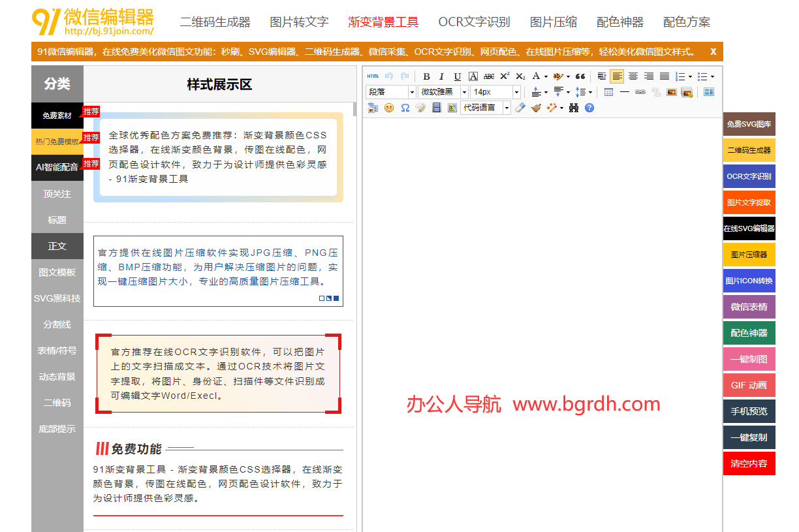Image resolution: width=799 pixels, height=532 pixels.
Task: Select the 标题 category in the sidebar
Action: point(57,220)
